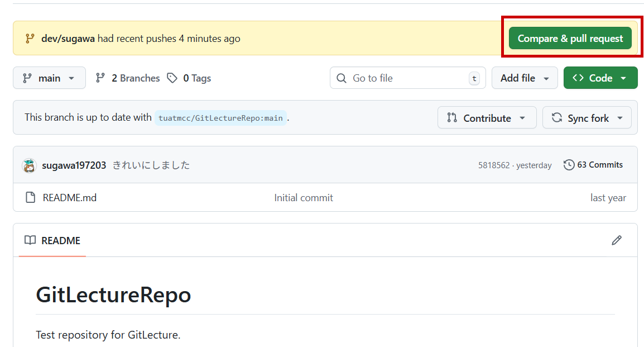This screenshot has width=644, height=347.
Task: Expand the Add file dropdown
Action: [524, 78]
